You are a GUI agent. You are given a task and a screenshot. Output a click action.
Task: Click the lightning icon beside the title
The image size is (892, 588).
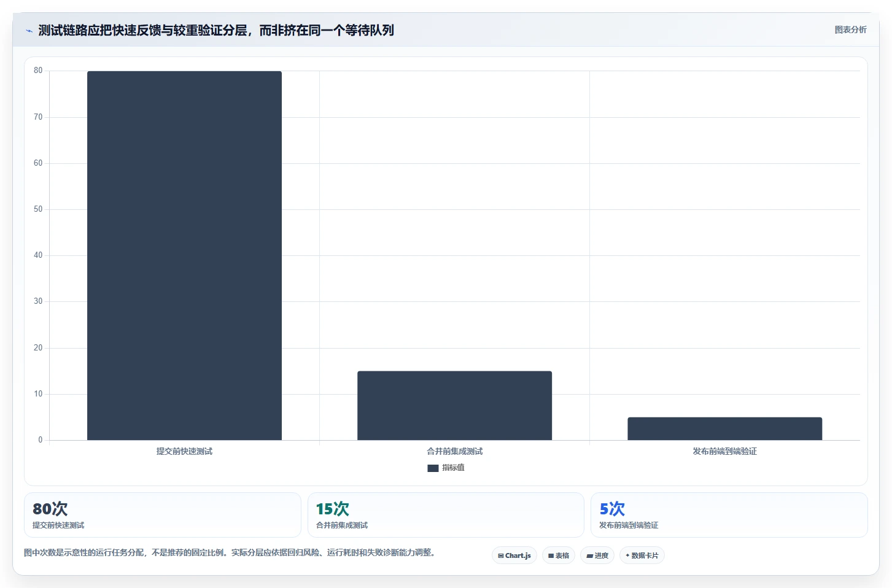click(29, 30)
